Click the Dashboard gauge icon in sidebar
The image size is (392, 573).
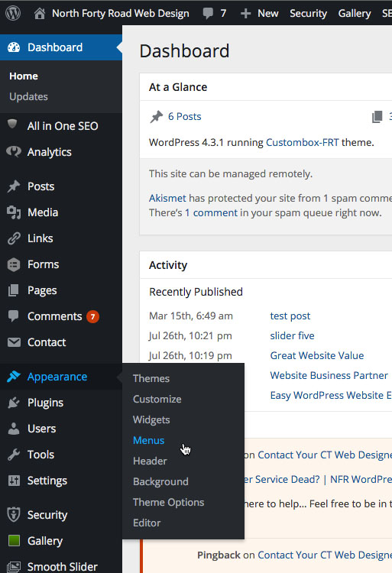click(14, 47)
